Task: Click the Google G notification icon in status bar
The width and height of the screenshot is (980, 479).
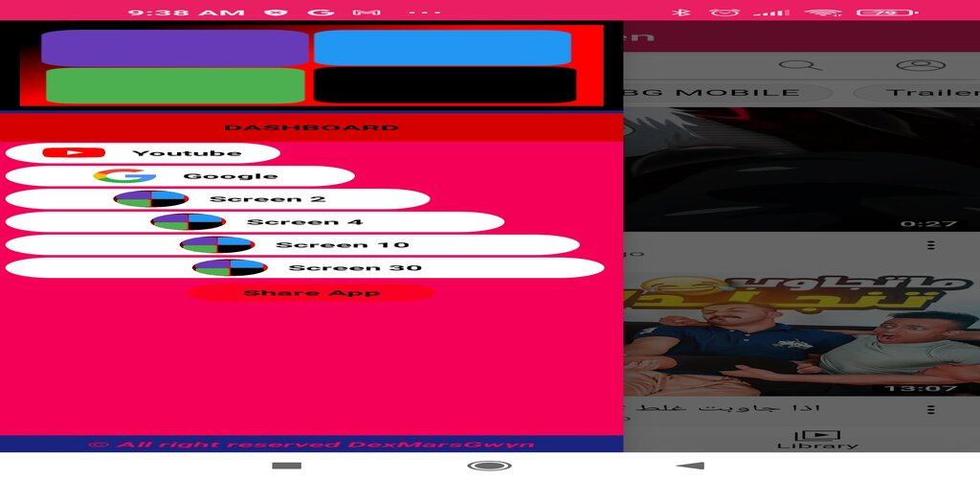Action: (x=321, y=11)
